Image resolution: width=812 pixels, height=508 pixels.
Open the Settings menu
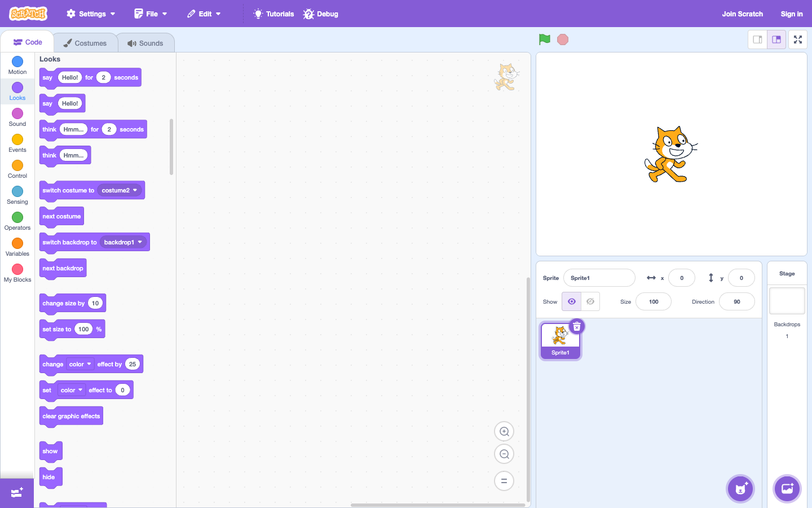pyautogui.click(x=91, y=14)
